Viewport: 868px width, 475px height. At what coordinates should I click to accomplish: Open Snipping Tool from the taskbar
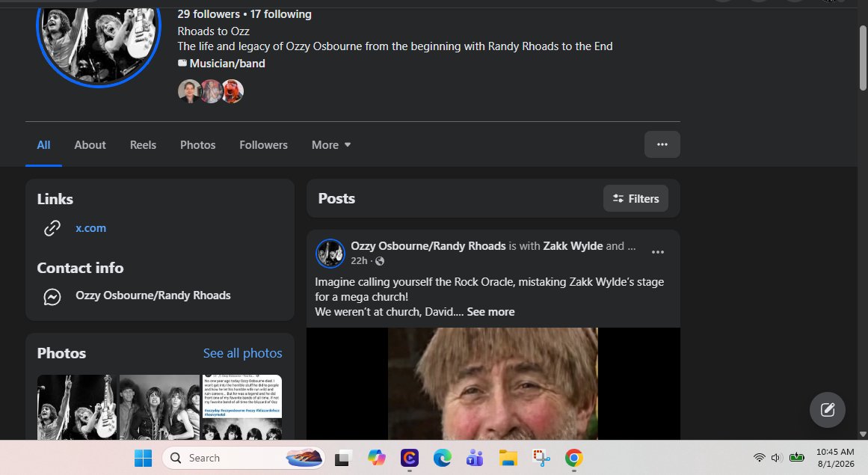click(541, 458)
